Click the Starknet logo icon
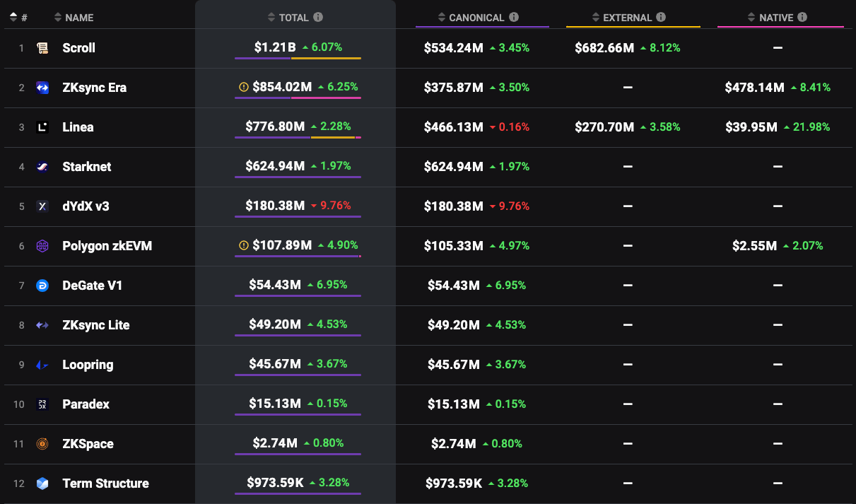Image resolution: width=856 pixels, height=504 pixels. click(x=42, y=167)
